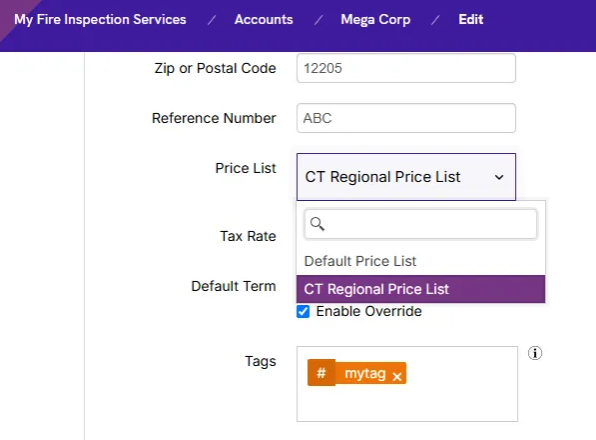The height and width of the screenshot is (440, 596).
Task: Click the mytag tag label
Action: [x=365, y=373]
